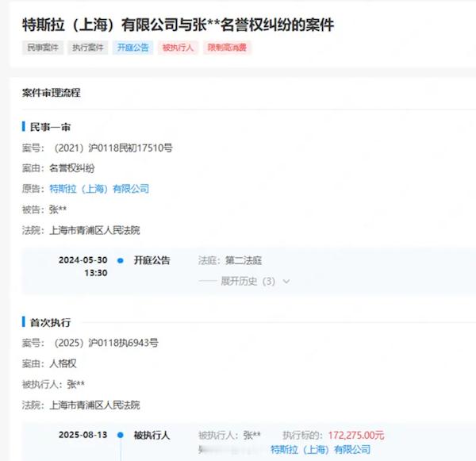Select the 执行案件 tag

[88, 48]
